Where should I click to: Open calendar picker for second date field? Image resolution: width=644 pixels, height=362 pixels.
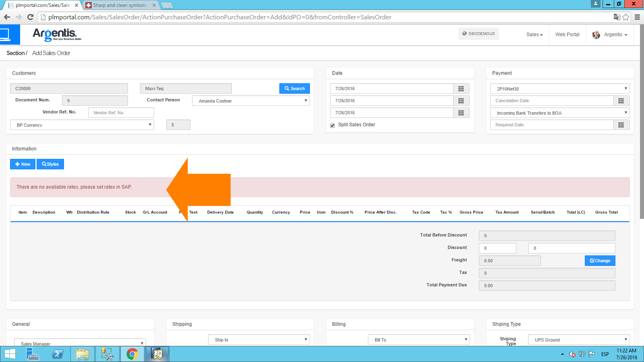461,101
